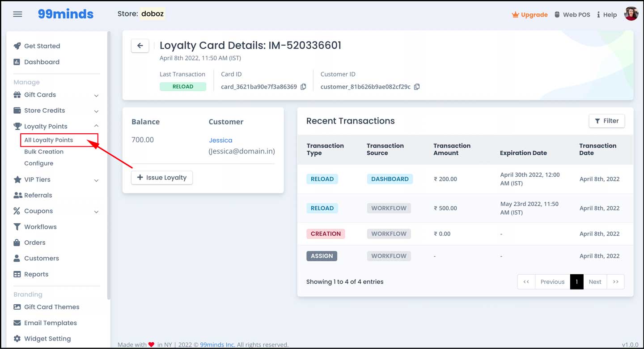Open All Loyalty Points page
The height and width of the screenshot is (349, 644).
[x=48, y=140]
